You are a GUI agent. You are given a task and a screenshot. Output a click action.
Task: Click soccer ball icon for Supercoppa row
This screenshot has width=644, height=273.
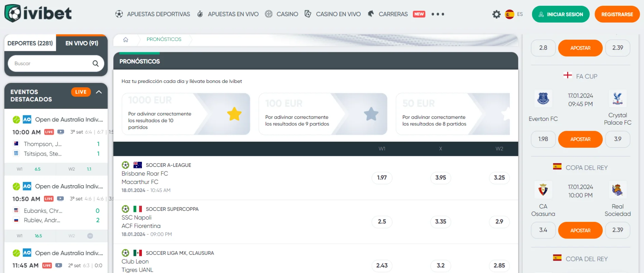[126, 209]
